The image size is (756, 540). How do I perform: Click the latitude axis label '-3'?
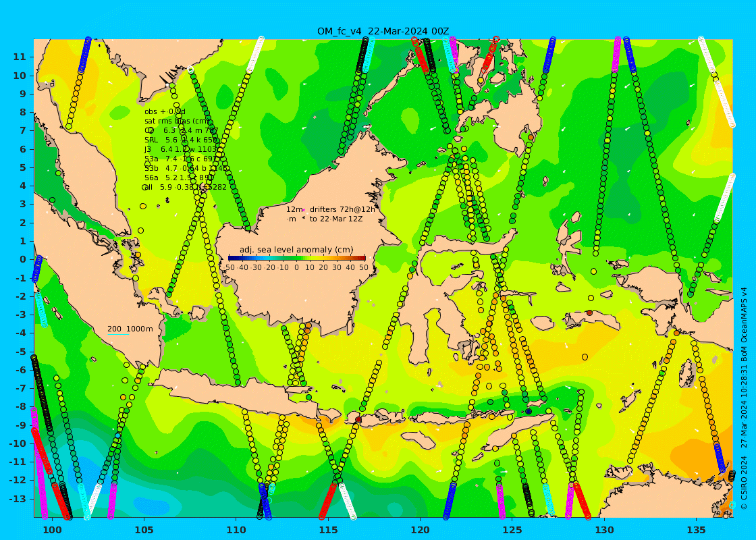pyautogui.click(x=21, y=315)
